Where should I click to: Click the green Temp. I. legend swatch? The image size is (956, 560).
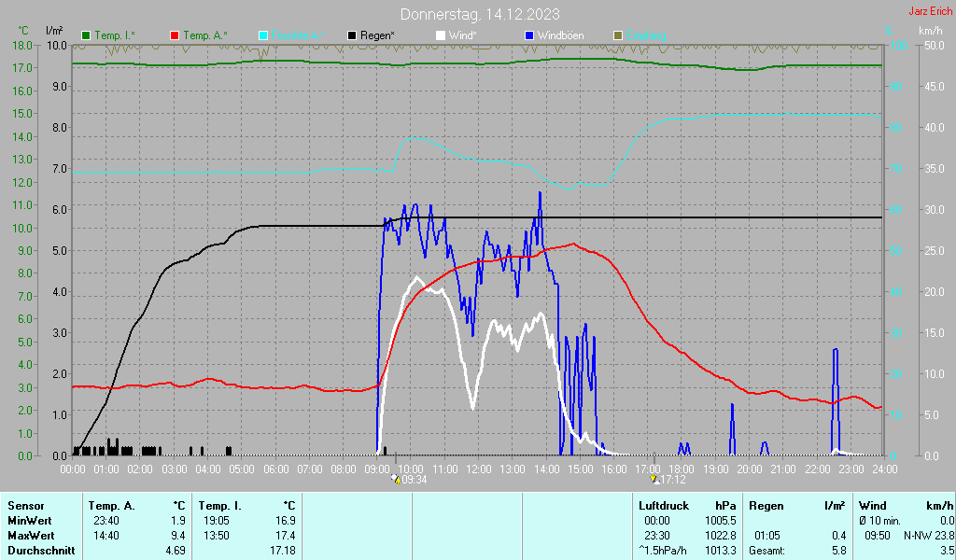(86, 35)
